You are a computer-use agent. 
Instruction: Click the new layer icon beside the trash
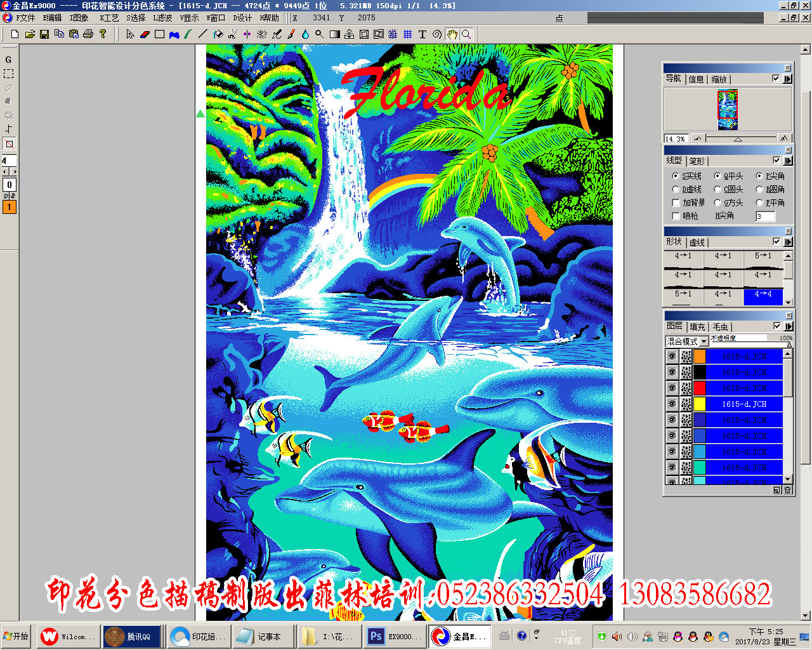click(777, 490)
